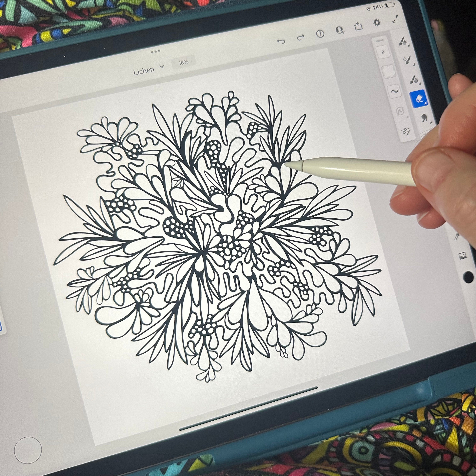Open app Settings gear
Screen dimensions: 476x476
point(377,22)
